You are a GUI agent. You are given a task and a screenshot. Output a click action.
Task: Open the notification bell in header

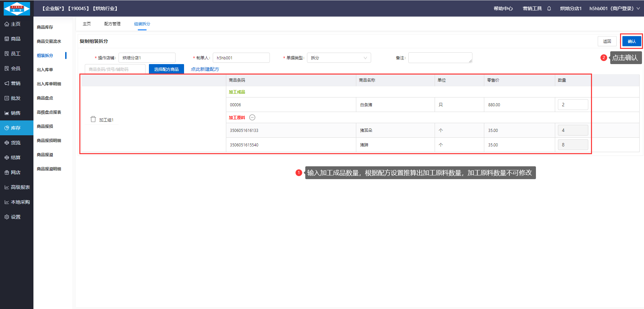click(549, 8)
